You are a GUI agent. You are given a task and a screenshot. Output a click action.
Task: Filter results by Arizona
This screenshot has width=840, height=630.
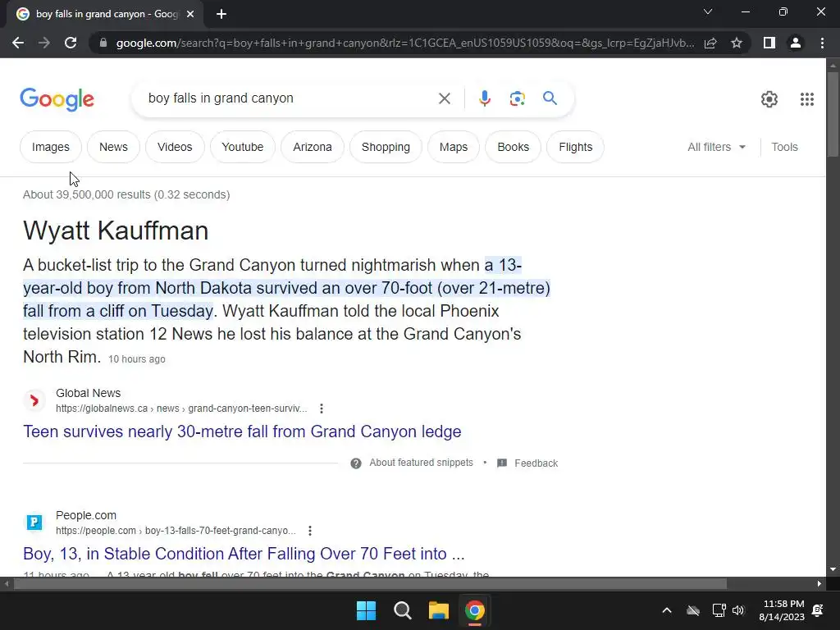click(x=313, y=147)
